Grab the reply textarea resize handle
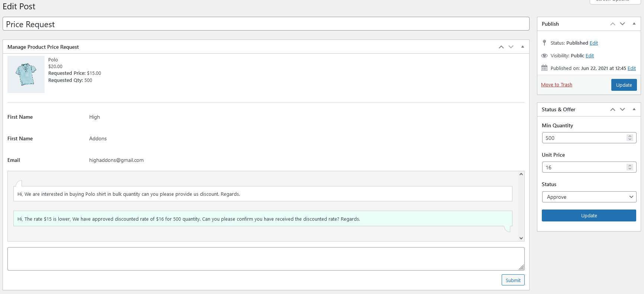Screen dimensions: 644x294 [x=521, y=267]
